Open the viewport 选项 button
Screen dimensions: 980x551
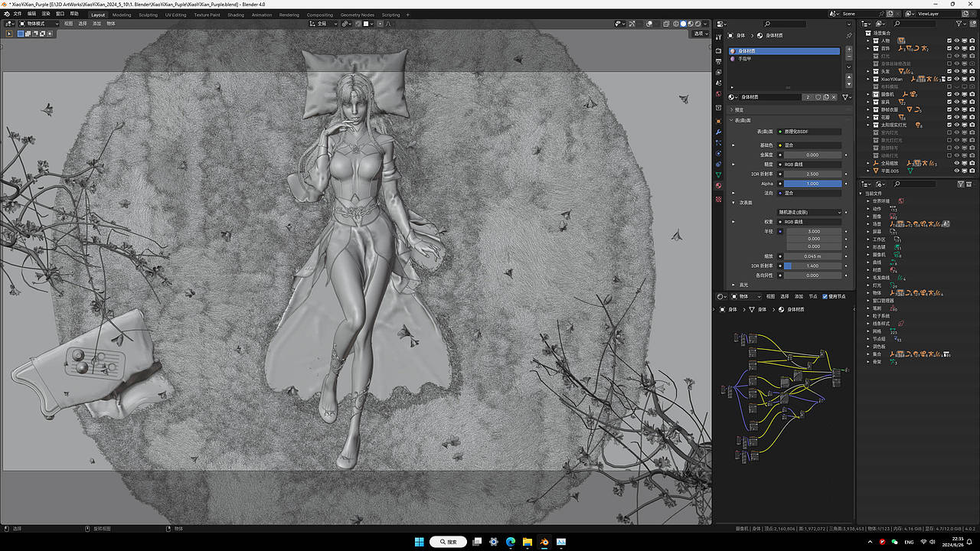point(700,34)
